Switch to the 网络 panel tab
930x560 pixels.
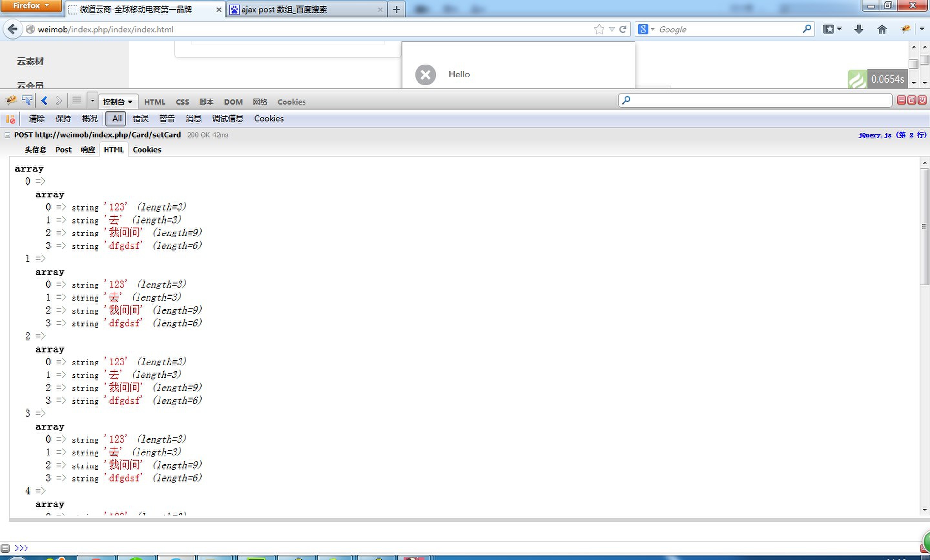[x=260, y=102]
